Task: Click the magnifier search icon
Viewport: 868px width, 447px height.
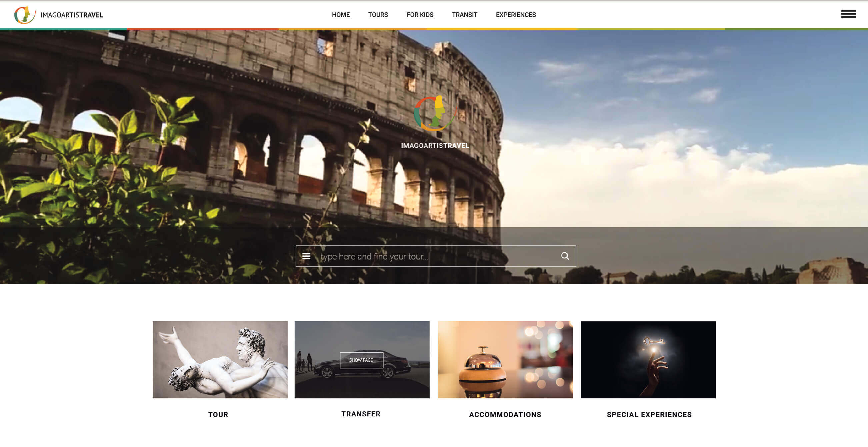Action: click(x=565, y=256)
